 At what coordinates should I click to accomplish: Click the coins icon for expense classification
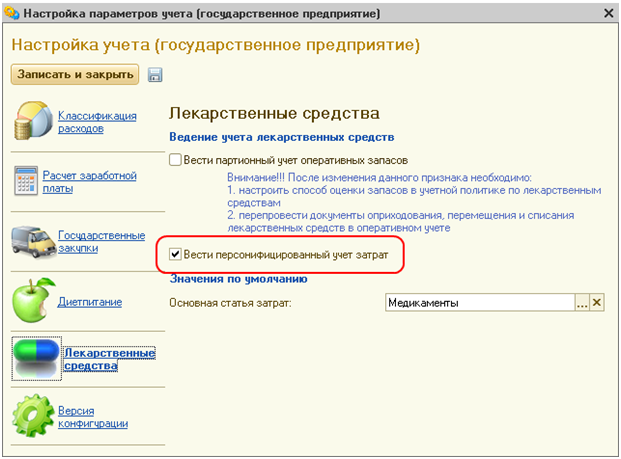(33, 122)
